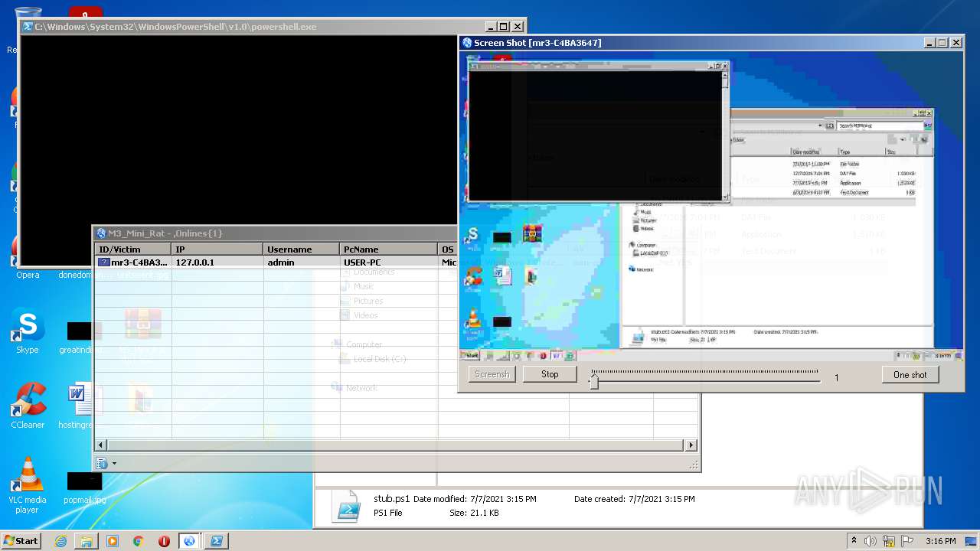
Task: Click Date created 7/7/2021 3:15 PM text
Action: coord(635,499)
